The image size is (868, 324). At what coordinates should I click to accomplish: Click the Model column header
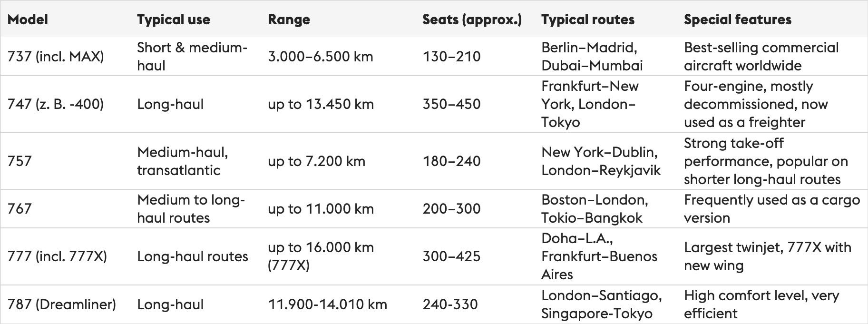[x=28, y=20]
